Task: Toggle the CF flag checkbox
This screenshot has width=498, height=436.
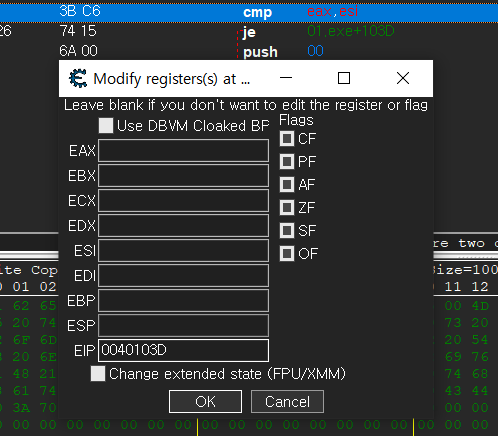Action: click(x=287, y=139)
